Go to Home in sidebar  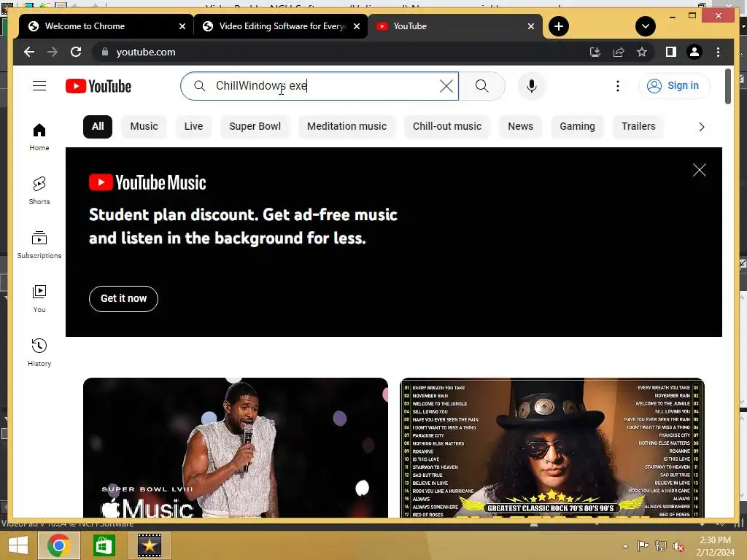pos(39,137)
